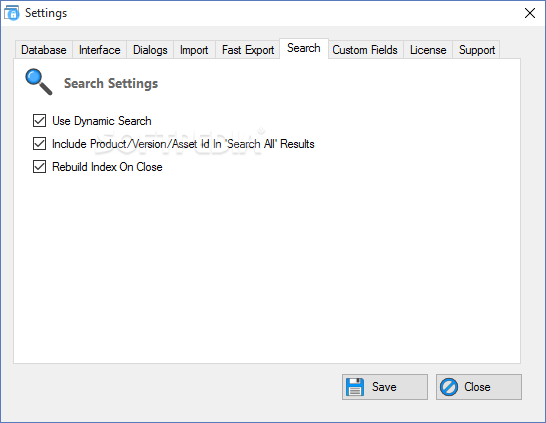Click the Close button with prohibition icon
Screen dimensions: 546x423
479,387
